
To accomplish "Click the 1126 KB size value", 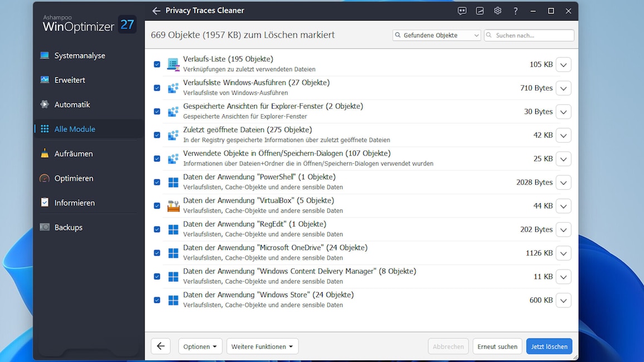I will [x=539, y=253].
